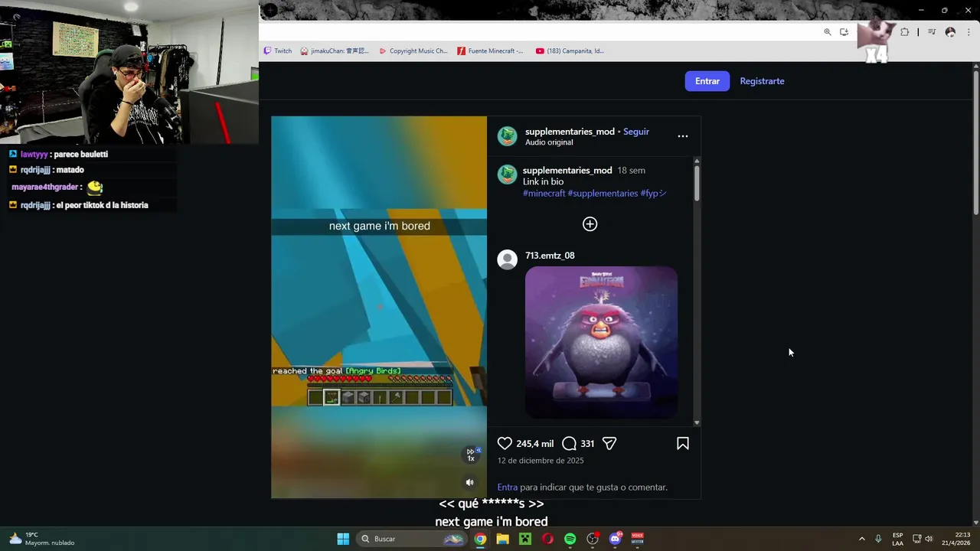This screenshot has height=551, width=980.
Task: Click the Registrarte sign-up link
Action: tap(762, 81)
